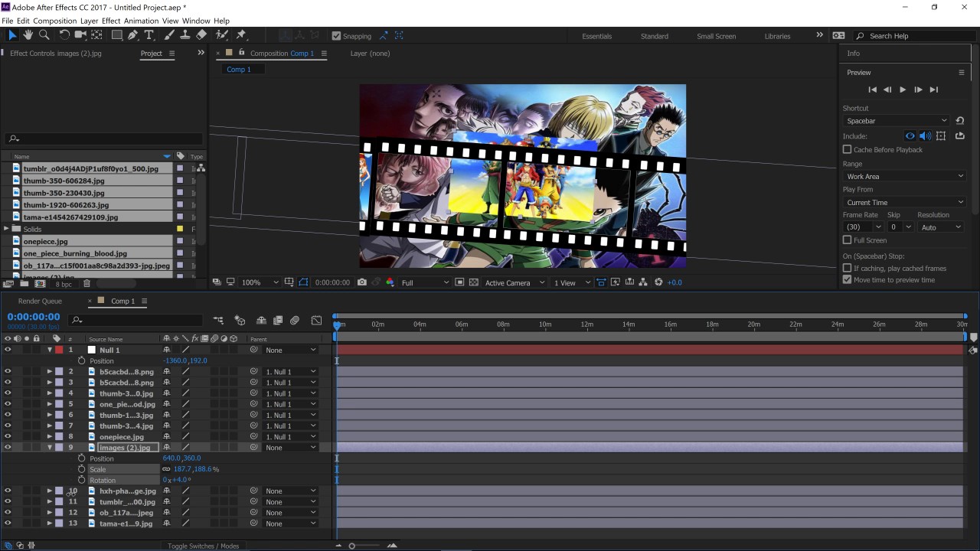
Task: Enable motion blur for timeline layers
Action: pos(294,321)
